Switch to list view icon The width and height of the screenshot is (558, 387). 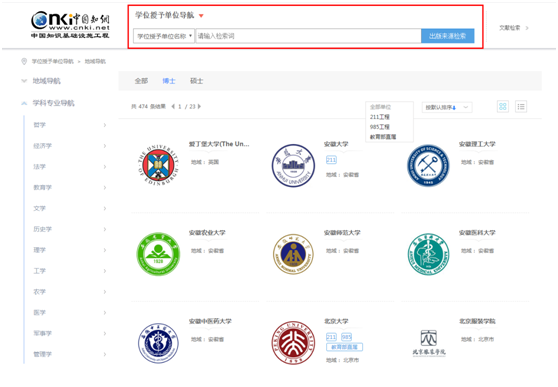pyautogui.click(x=521, y=106)
